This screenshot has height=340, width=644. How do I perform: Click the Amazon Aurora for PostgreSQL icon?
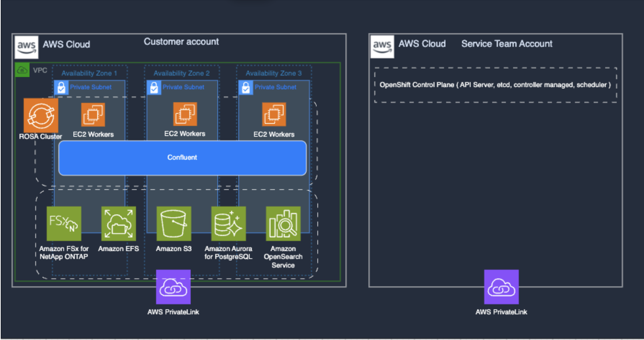pyautogui.click(x=228, y=223)
